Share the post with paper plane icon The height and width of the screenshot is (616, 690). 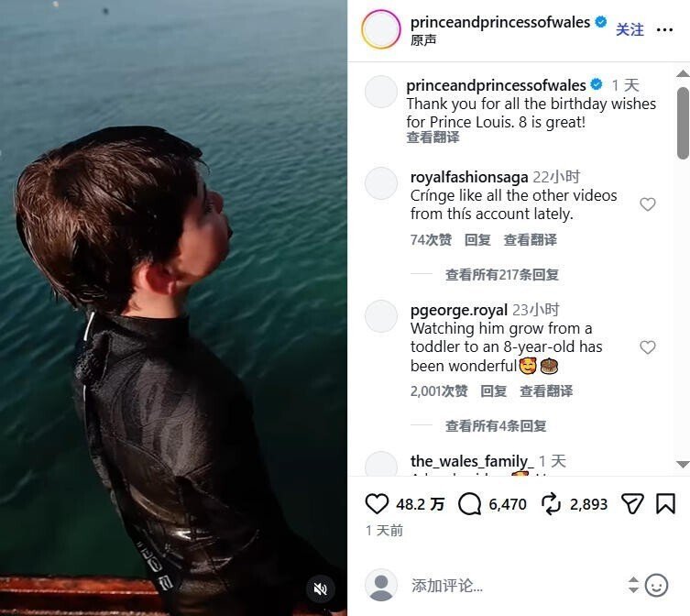pos(632,504)
